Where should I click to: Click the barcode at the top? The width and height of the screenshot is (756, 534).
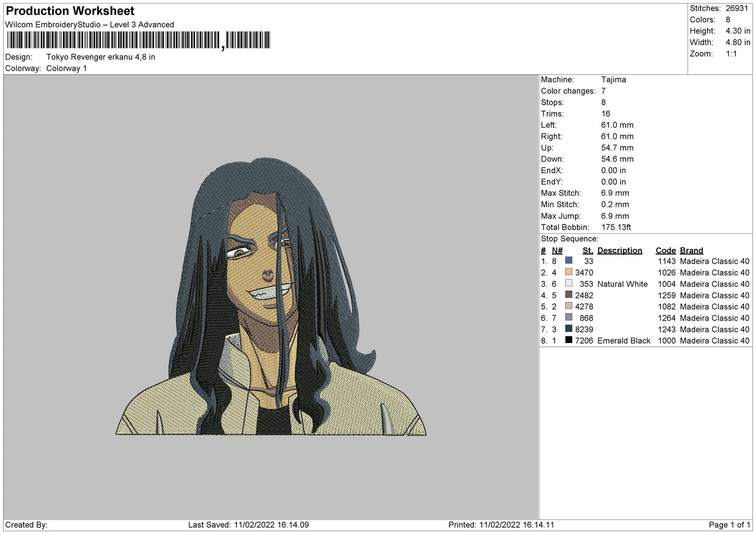click(x=139, y=40)
